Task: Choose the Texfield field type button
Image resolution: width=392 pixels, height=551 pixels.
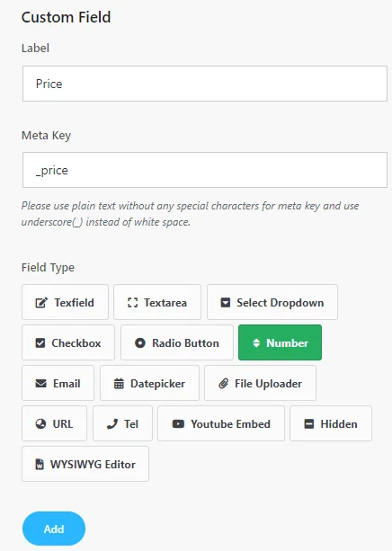Action: coord(65,302)
